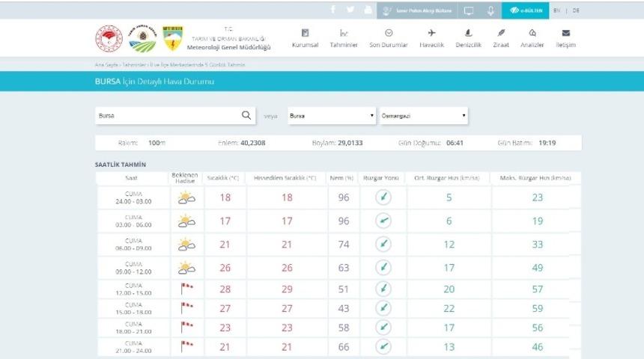Click the green field Tarım Orman logo
This screenshot has height=359, width=644.
click(142, 38)
